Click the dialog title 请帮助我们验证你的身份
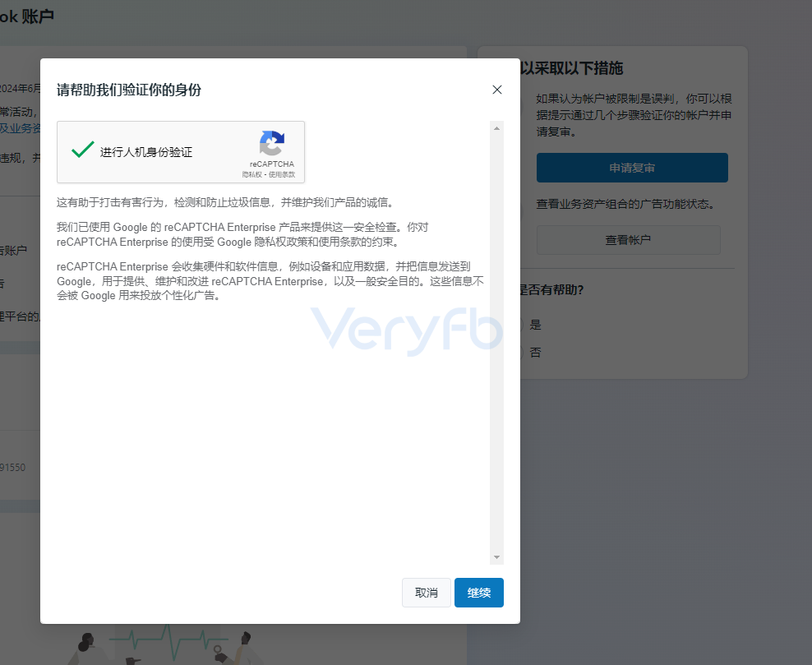812x665 pixels. [x=129, y=90]
